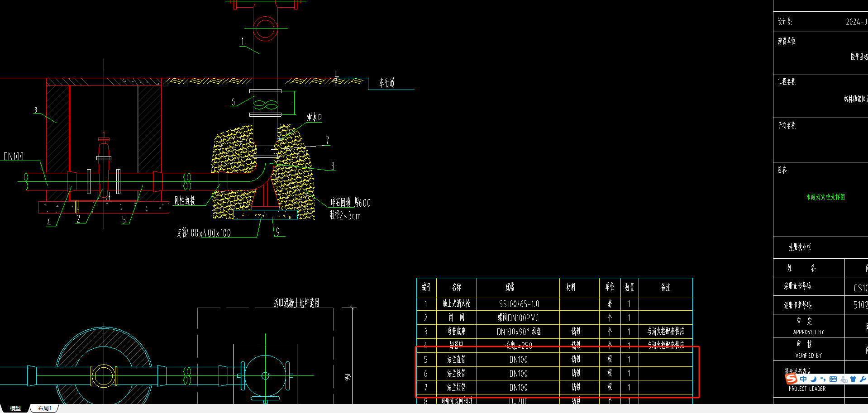This screenshot has width=868, height=413.
Task: Select callout number 4 under valve well
Action: [x=49, y=222]
